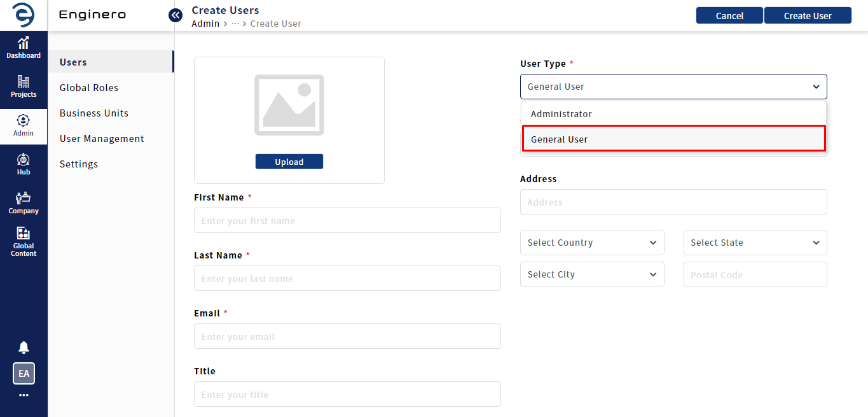868x417 pixels.
Task: Open the Select City dropdown
Action: (x=592, y=274)
